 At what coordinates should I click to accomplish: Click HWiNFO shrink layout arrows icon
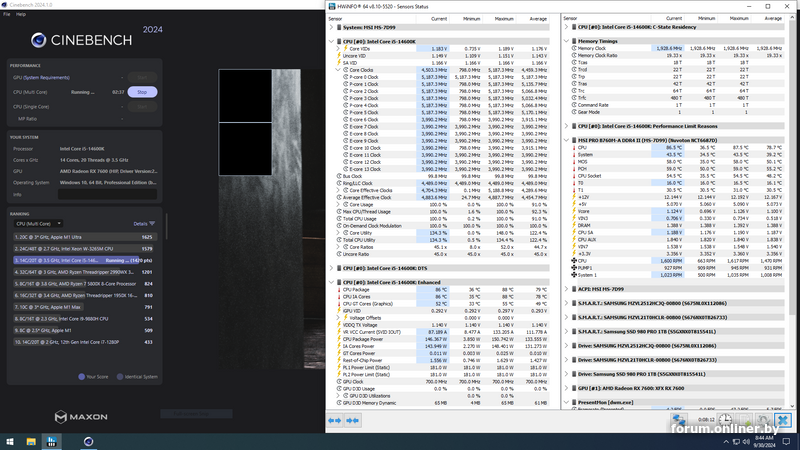(353, 420)
